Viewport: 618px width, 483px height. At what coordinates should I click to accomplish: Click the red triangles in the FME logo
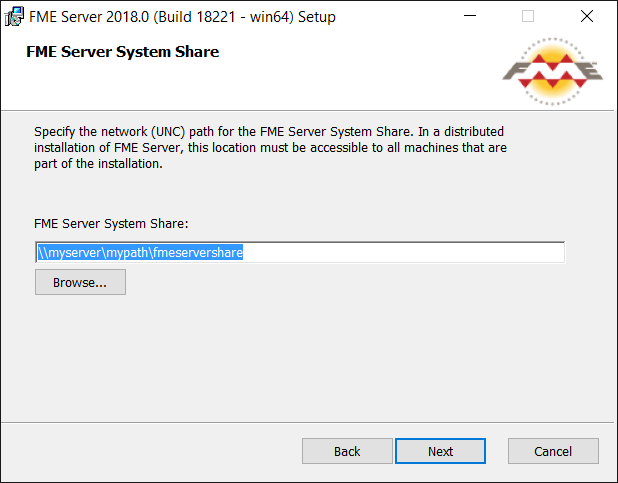[553, 71]
